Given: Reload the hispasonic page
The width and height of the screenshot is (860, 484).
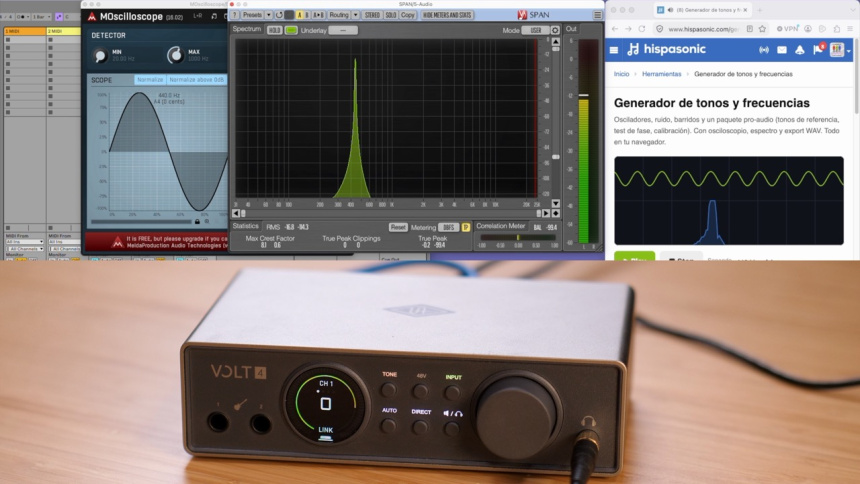Looking at the screenshot, I should (642, 29).
